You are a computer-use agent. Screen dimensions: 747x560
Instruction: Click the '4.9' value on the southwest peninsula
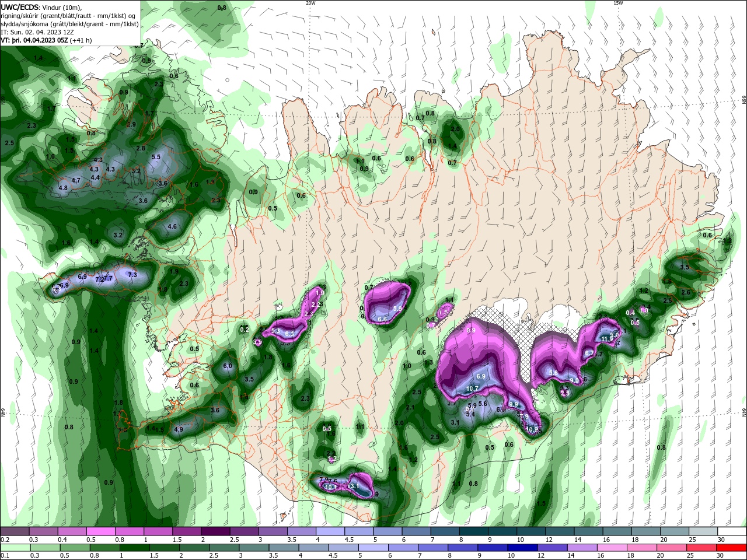[179, 429]
